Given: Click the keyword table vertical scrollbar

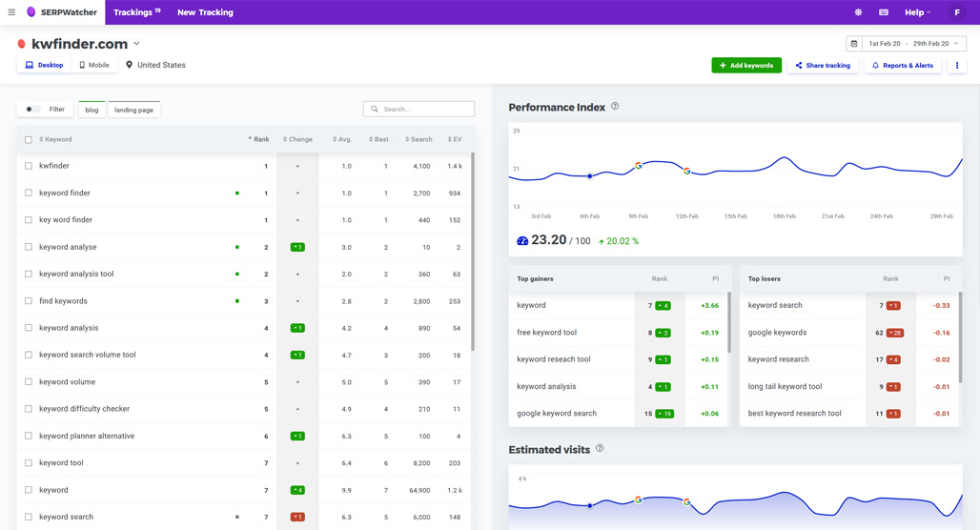Looking at the screenshot, I should [473, 252].
